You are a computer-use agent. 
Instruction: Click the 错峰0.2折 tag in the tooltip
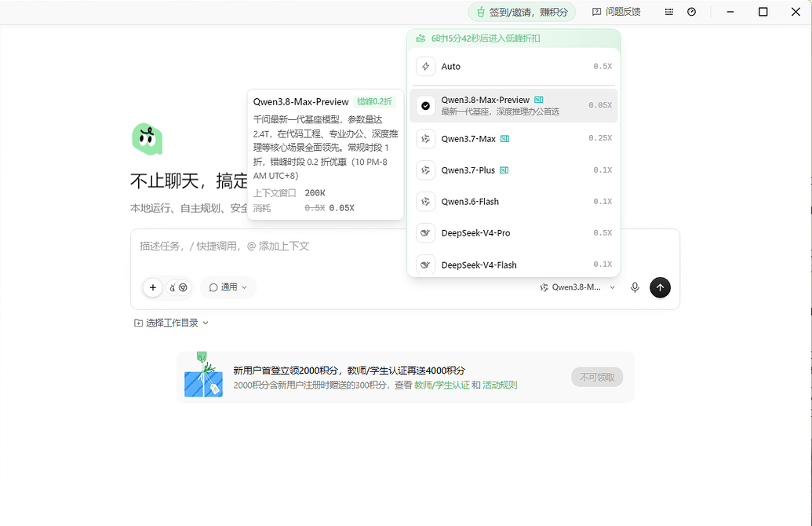[x=374, y=101]
